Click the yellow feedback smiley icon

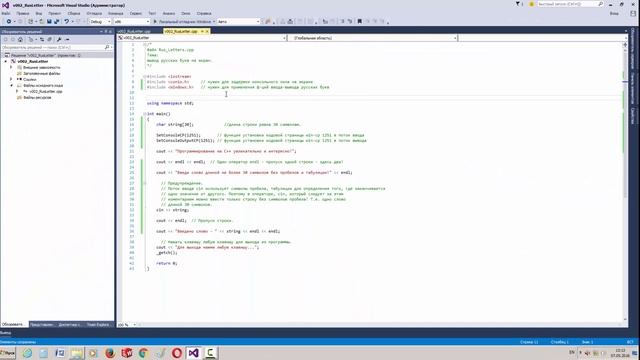click(x=531, y=4)
